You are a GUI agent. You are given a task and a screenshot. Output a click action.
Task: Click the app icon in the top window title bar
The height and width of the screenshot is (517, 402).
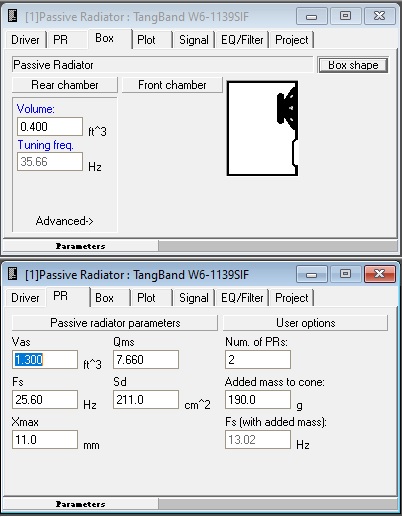tap(13, 16)
